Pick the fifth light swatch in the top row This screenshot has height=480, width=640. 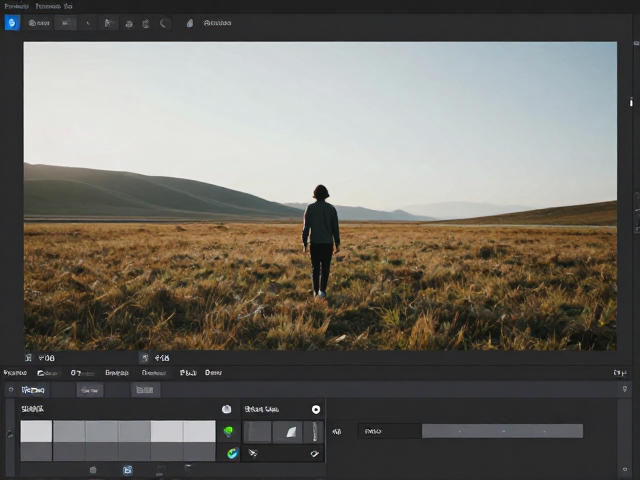click(x=167, y=431)
